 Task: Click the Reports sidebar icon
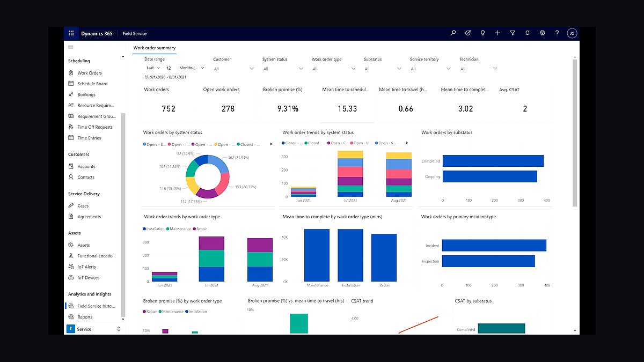71,317
